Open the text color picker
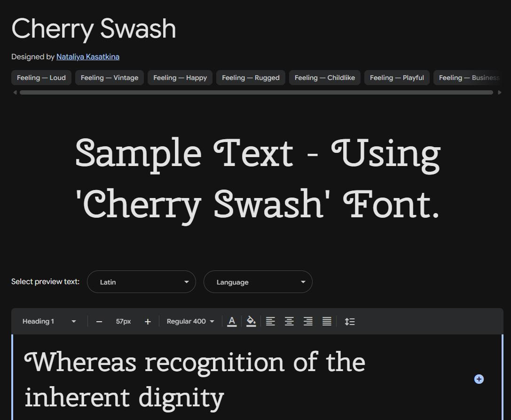Viewport: 511px width, 420px height. 232,322
